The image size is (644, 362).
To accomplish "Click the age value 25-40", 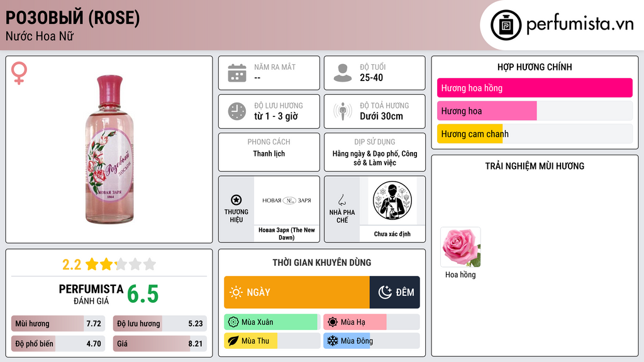I will 371,77.
